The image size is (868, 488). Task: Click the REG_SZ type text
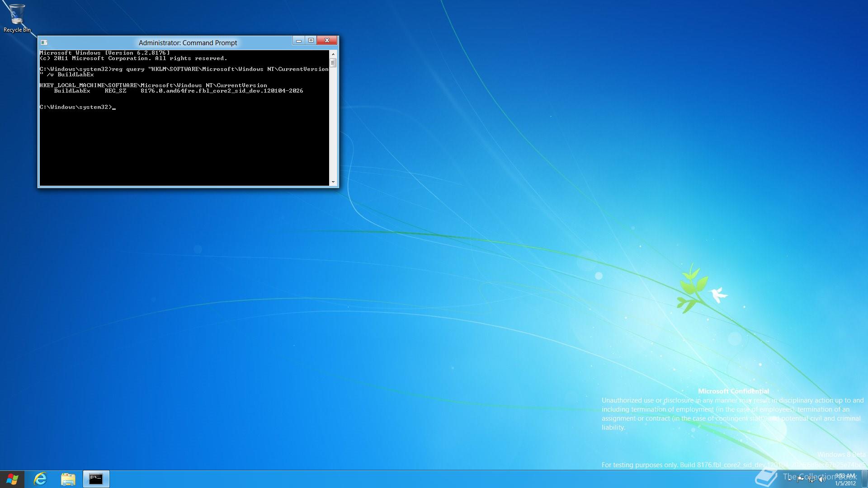tap(115, 91)
